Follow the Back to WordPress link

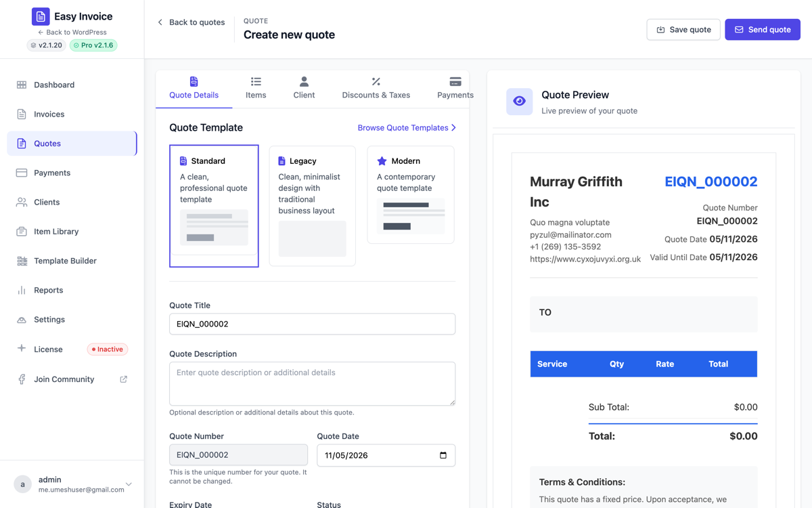[x=72, y=32]
